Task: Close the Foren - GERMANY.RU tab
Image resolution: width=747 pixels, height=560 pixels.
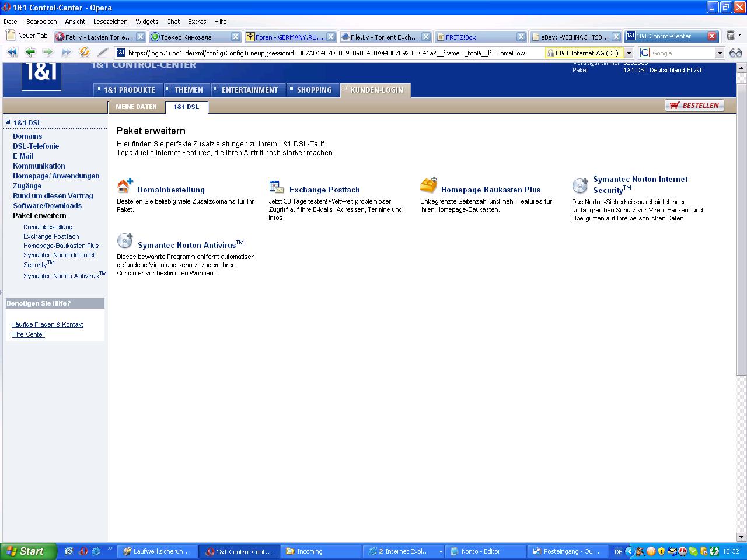Action: [331, 37]
